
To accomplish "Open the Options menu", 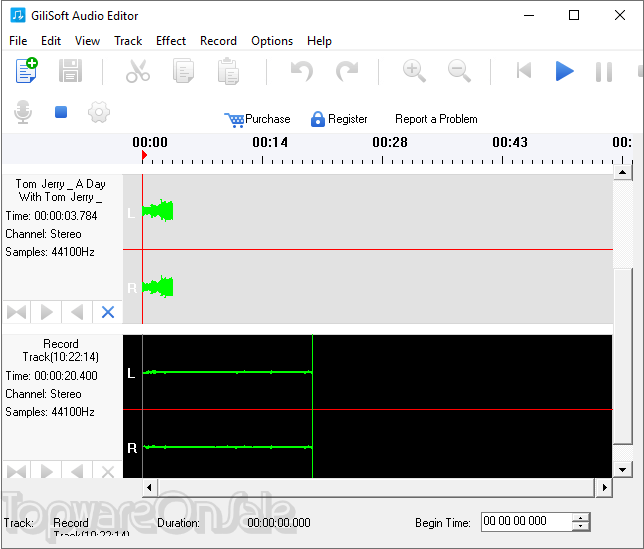I will point(272,41).
